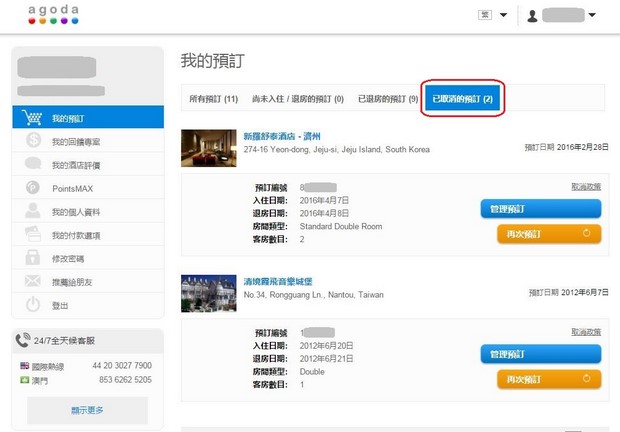
Task: Open 推薦給朋友 sidebar item
Action: pos(88,281)
